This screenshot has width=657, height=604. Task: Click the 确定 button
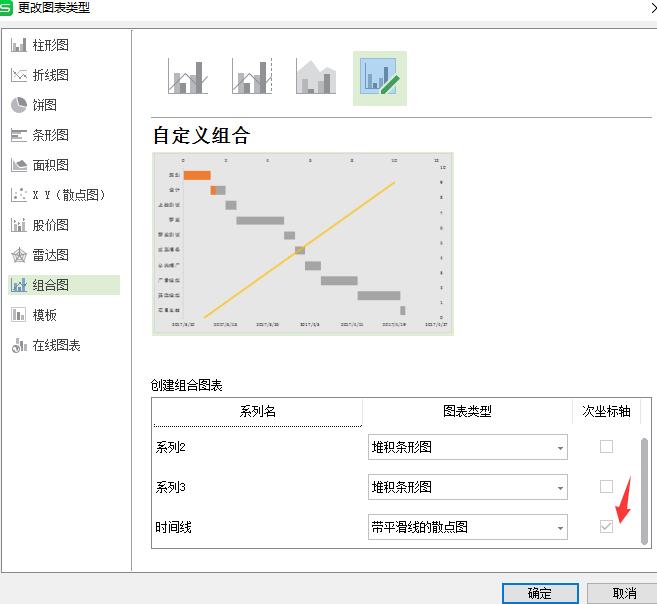[540, 593]
